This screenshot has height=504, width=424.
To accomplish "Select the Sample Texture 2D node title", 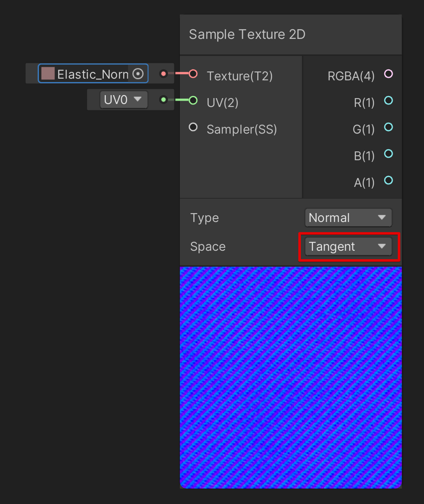I will pyautogui.click(x=247, y=34).
